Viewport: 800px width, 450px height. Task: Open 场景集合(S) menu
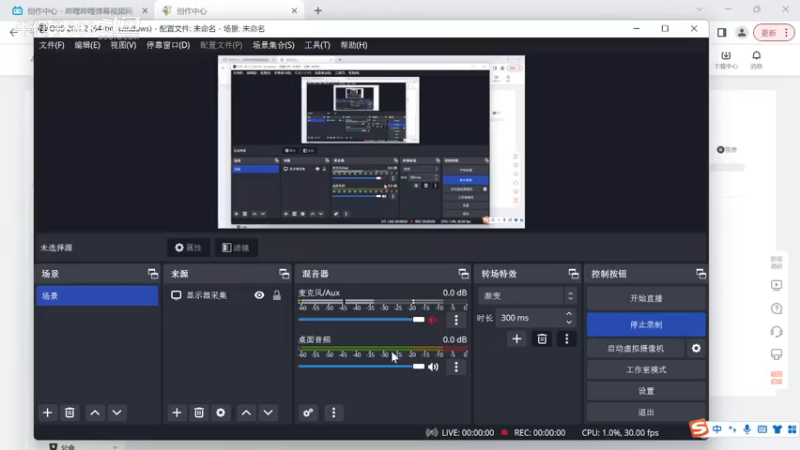273,45
